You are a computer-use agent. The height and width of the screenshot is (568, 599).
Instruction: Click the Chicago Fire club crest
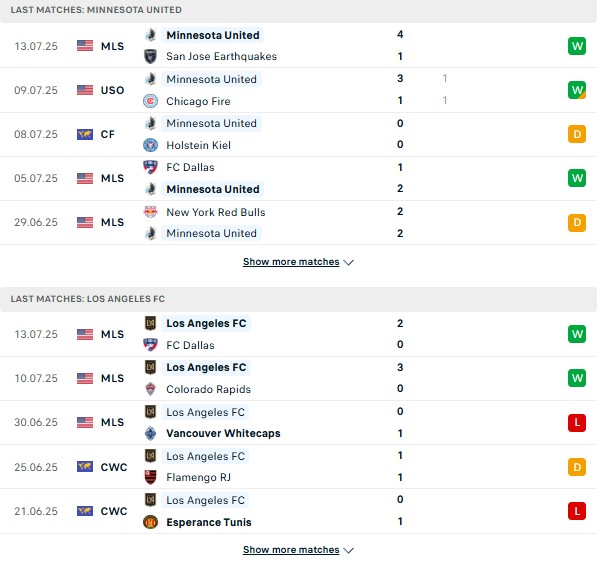coord(151,101)
